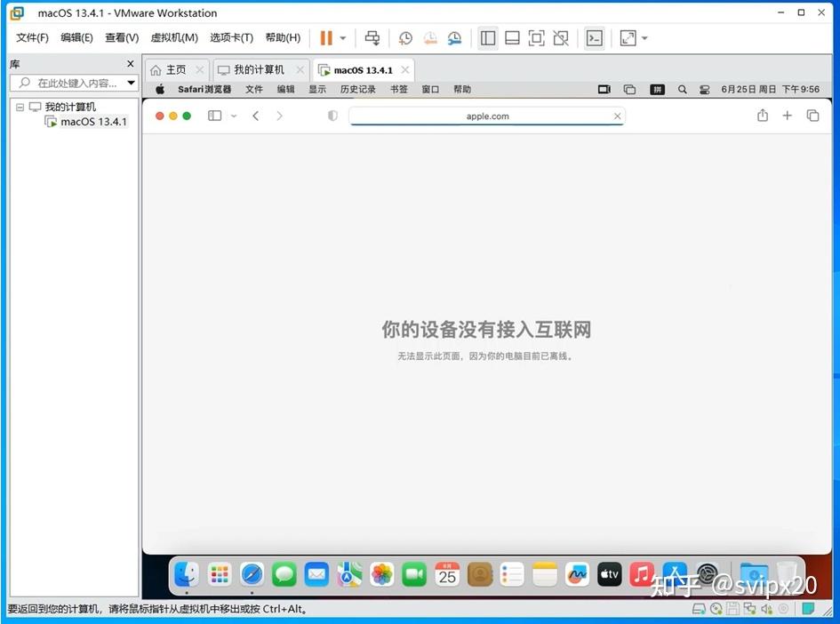
Task: Toggle the thumbnail bar view button
Action: point(512,38)
